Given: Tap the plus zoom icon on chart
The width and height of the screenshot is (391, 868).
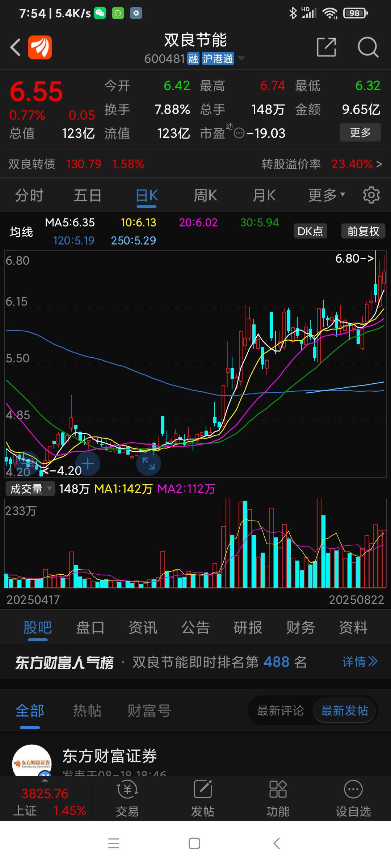Looking at the screenshot, I should (x=88, y=464).
